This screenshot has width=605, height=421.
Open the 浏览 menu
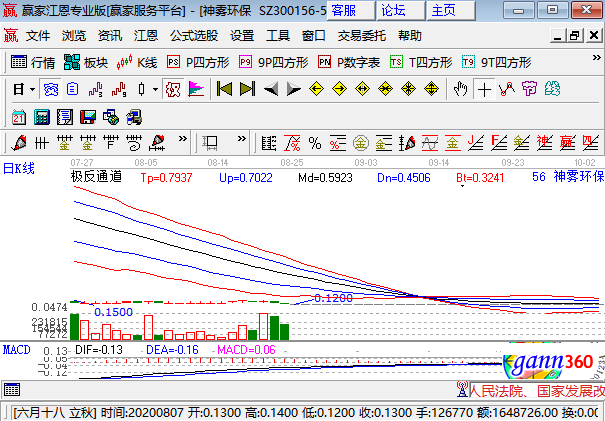[74, 36]
